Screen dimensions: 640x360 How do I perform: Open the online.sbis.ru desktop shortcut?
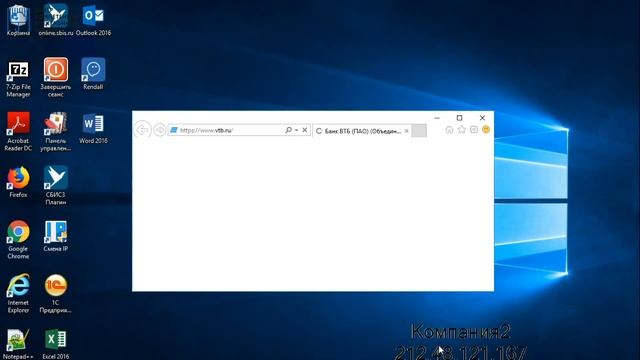click(56, 20)
